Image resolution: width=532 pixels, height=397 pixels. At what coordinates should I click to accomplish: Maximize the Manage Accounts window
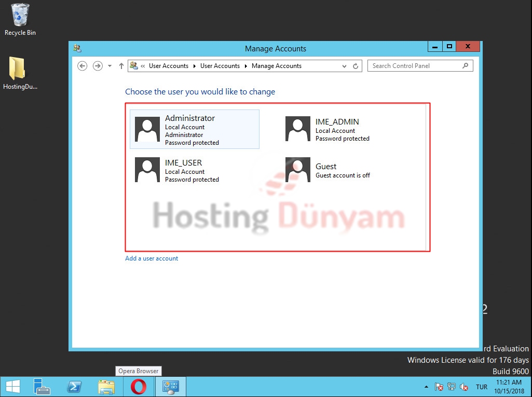449,47
